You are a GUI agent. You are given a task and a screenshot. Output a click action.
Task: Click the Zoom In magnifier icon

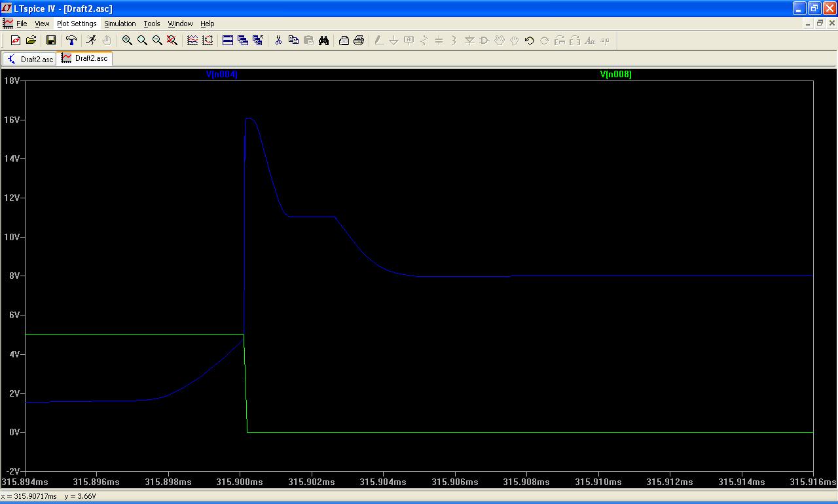point(127,41)
